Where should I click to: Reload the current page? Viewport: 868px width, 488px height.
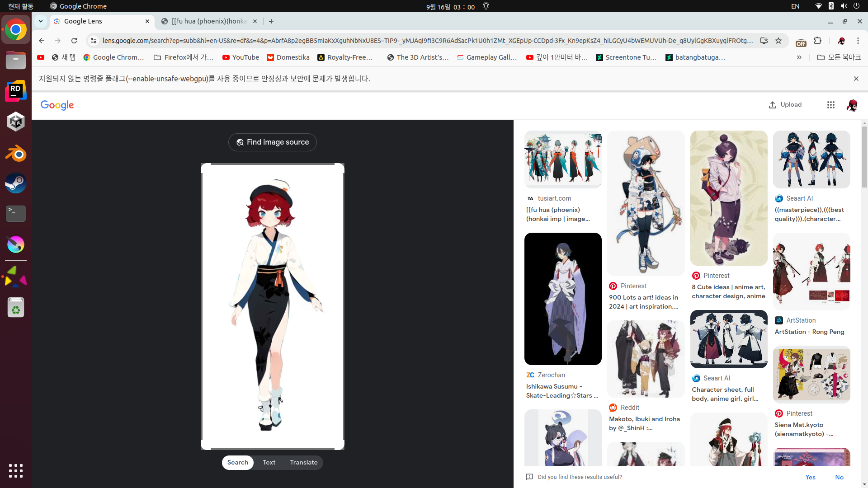pyautogui.click(x=74, y=41)
